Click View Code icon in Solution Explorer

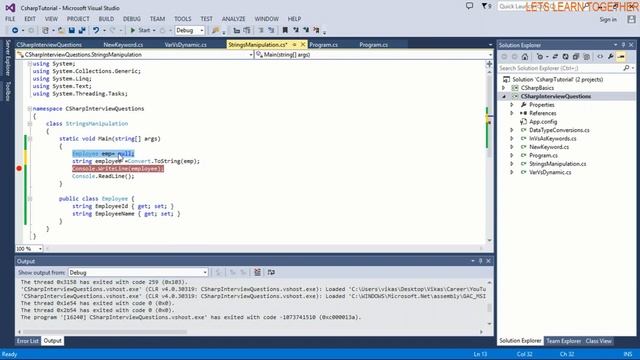tap(600, 57)
